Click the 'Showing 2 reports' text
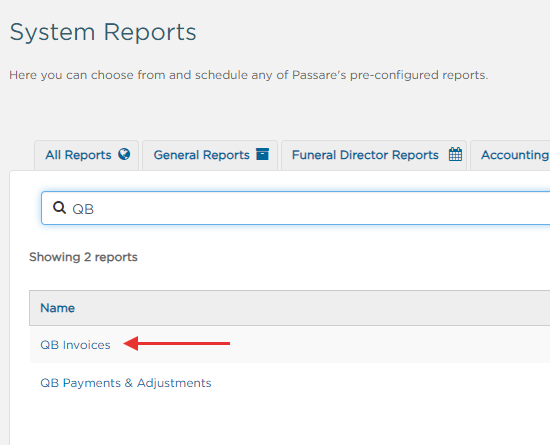Viewport: 550px width, 445px height. click(83, 257)
